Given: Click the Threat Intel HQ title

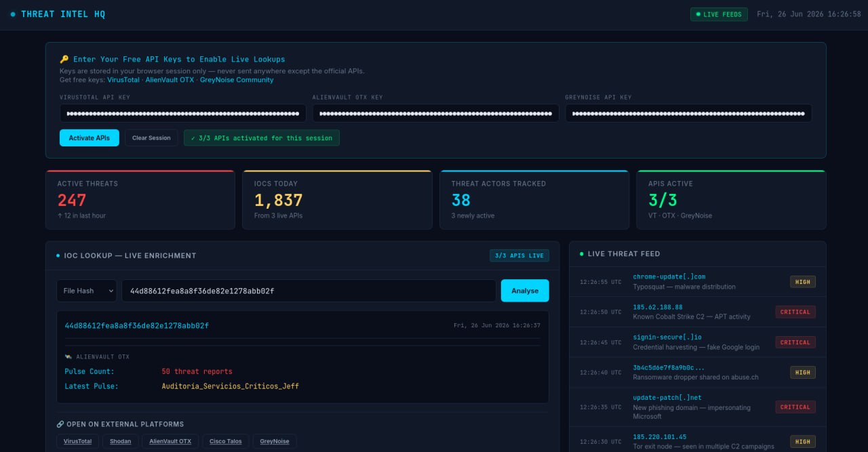Looking at the screenshot, I should pos(63,14).
